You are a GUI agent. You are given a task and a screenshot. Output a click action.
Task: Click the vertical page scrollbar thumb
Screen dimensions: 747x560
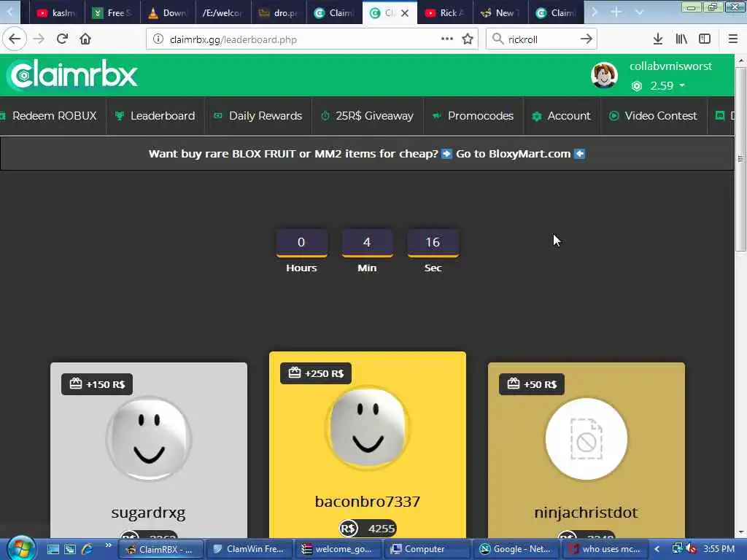[741, 160]
